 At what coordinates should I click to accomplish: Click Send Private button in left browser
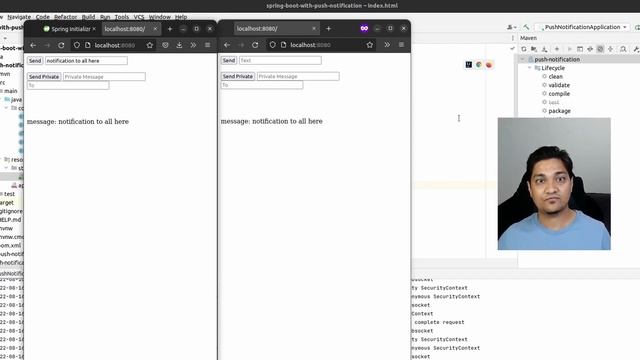tap(44, 76)
